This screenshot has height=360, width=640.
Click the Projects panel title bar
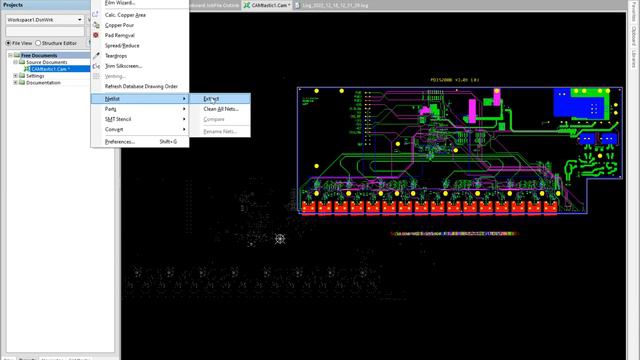coord(45,5)
